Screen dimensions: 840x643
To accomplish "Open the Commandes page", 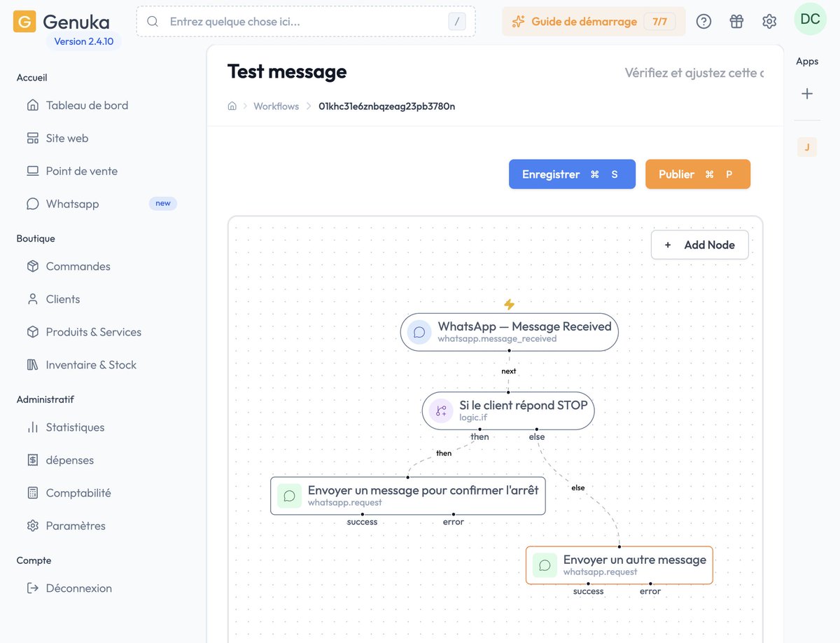I will click(78, 266).
